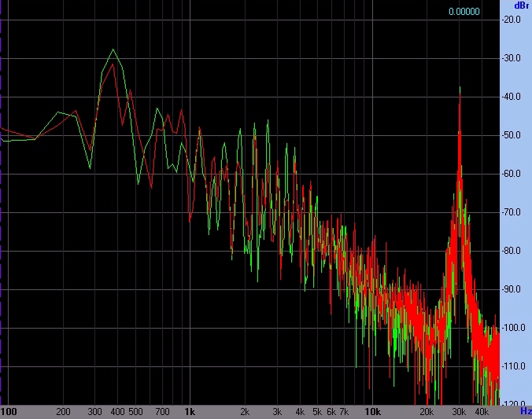Click the 7k frequency label
The image size is (532, 419).
tap(344, 412)
